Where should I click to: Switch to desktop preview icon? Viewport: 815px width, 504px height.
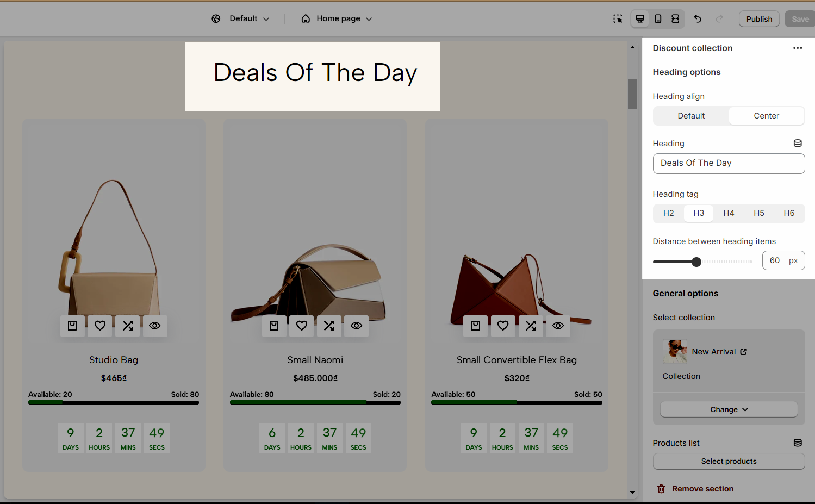pyautogui.click(x=640, y=18)
